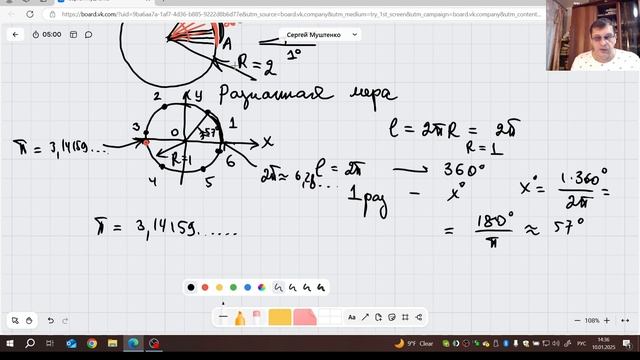The image size is (640, 360).
Task: Pick the blue pen color
Action: pos(247,287)
